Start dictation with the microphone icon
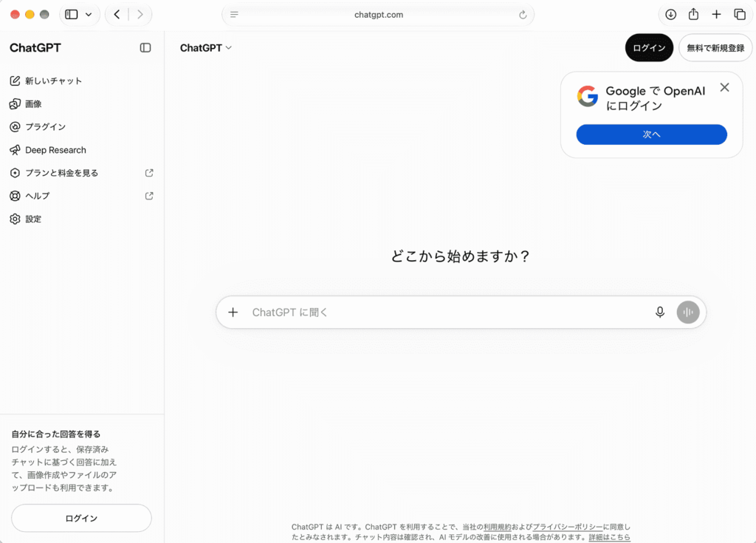The height and width of the screenshot is (543, 756). (660, 313)
